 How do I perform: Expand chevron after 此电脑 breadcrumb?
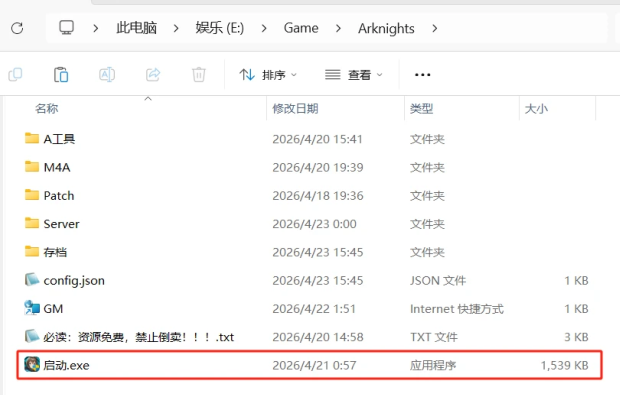(x=176, y=28)
